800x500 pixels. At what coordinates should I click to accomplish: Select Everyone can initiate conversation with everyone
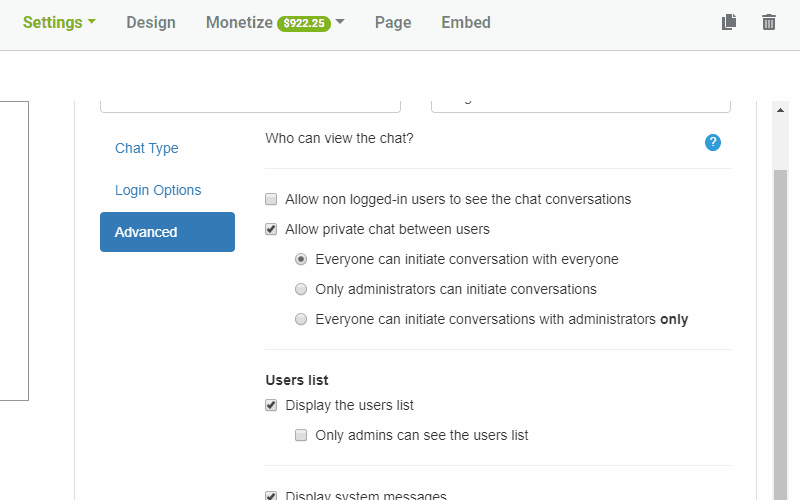pos(301,259)
